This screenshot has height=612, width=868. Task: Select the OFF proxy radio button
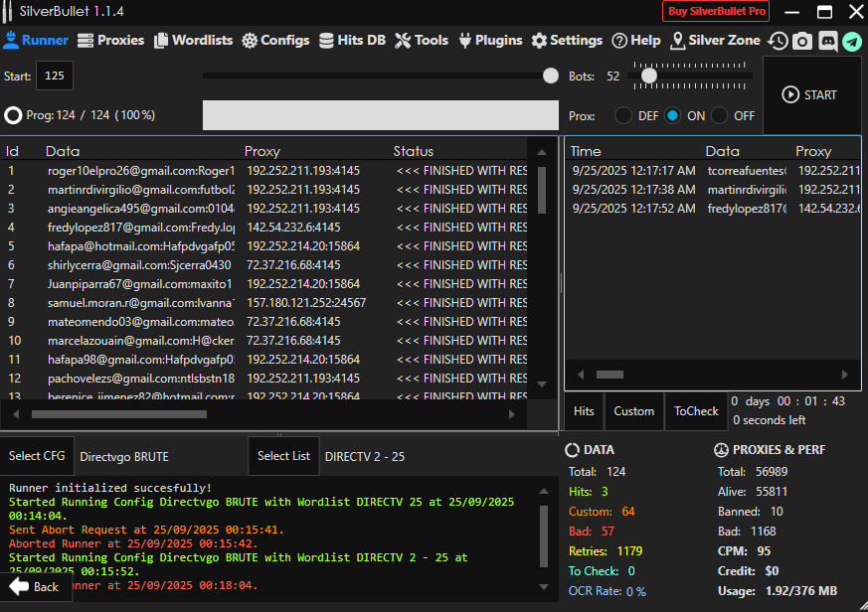720,115
